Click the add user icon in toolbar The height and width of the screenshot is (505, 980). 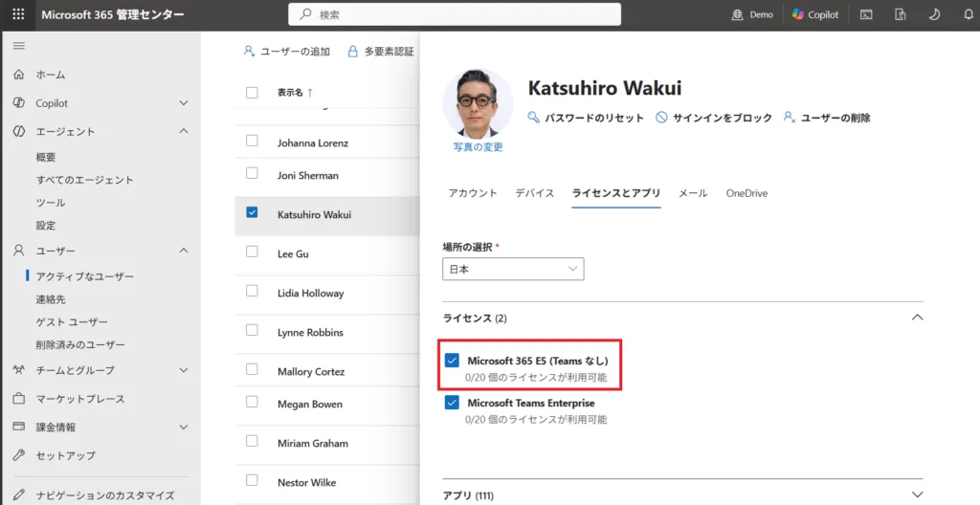click(x=250, y=52)
